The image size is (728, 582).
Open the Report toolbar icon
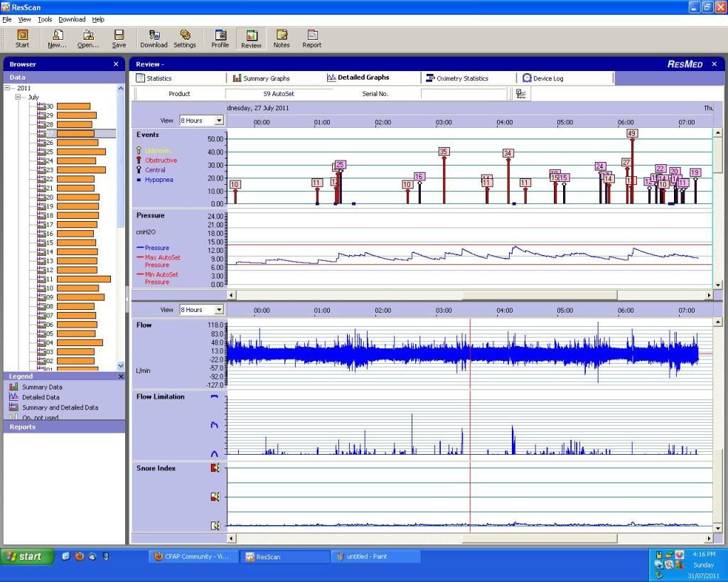coord(312,38)
